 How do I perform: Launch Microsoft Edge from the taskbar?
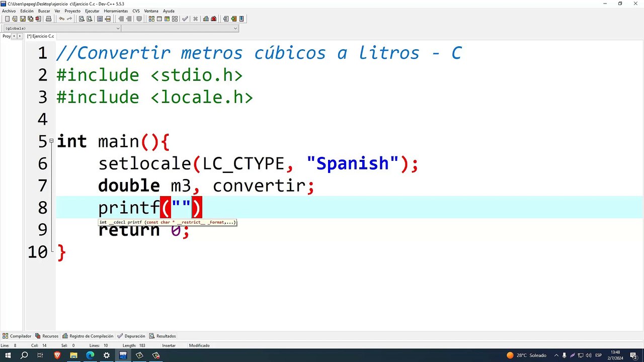[x=90, y=355]
